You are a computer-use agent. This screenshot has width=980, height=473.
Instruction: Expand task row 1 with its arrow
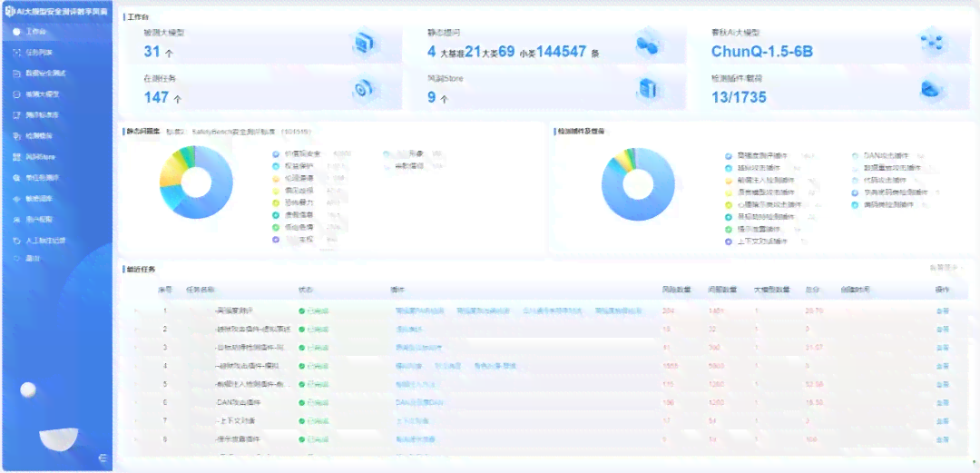(136, 310)
